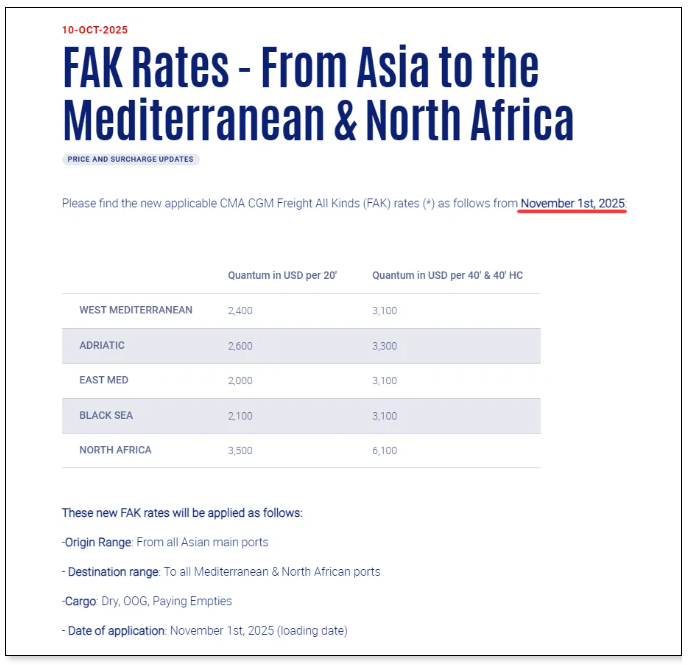Click the 2,600 Adriatic 20' rate
The image size is (689, 665).
tap(240, 346)
